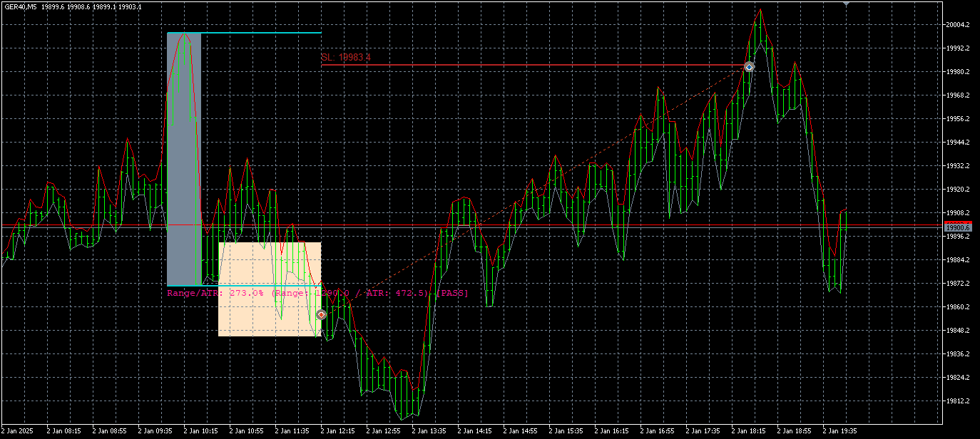
Task: Select the upper cyan horizontal range line
Action: [244, 33]
